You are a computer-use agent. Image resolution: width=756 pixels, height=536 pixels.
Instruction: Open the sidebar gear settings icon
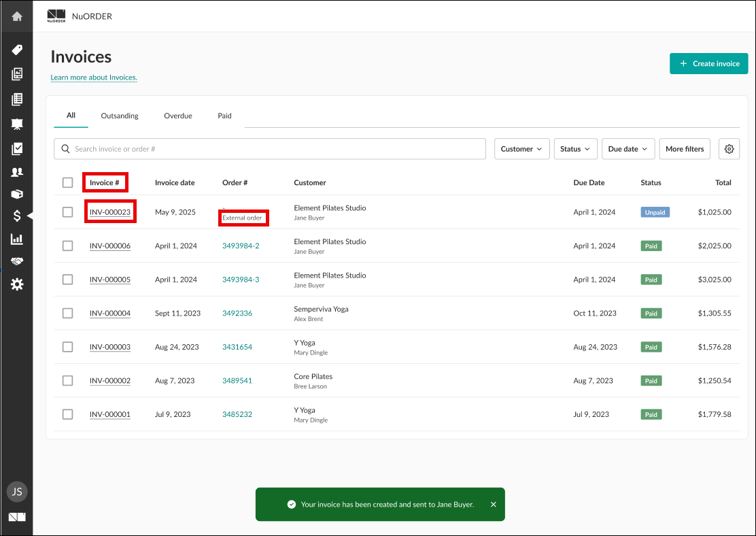click(17, 284)
